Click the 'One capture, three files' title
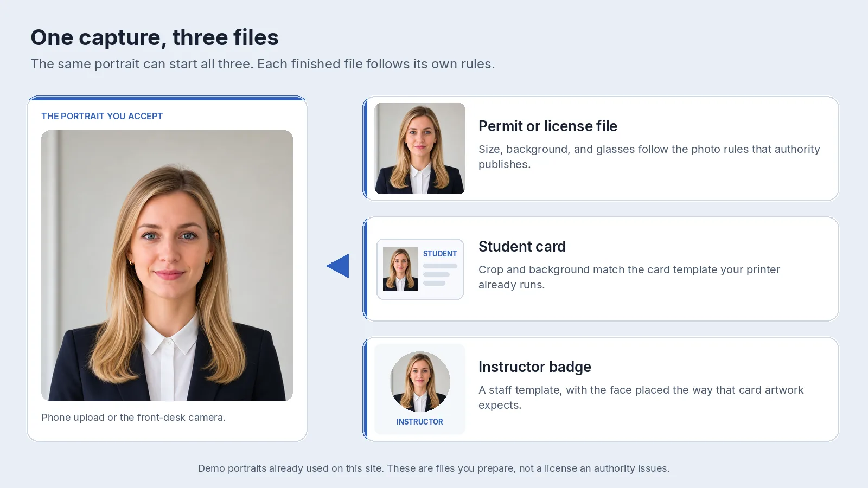 click(155, 37)
